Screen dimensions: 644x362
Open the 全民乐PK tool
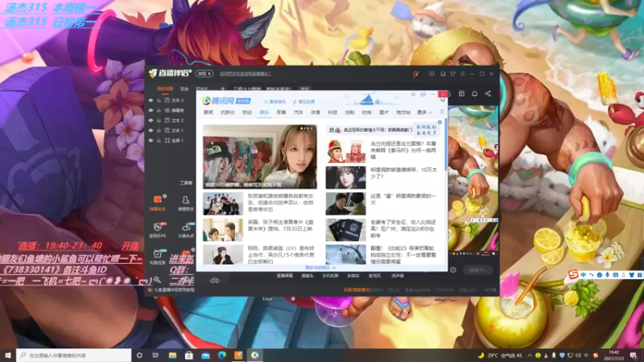[158, 230]
